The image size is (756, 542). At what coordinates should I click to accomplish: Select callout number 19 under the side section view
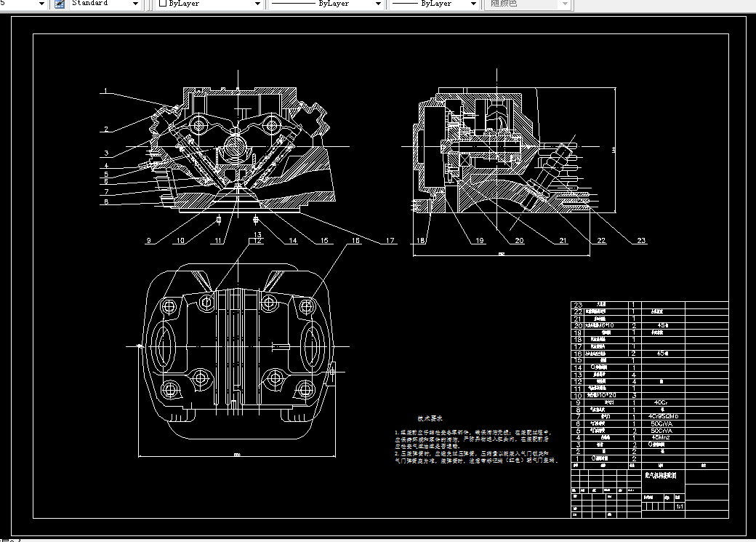(x=479, y=240)
